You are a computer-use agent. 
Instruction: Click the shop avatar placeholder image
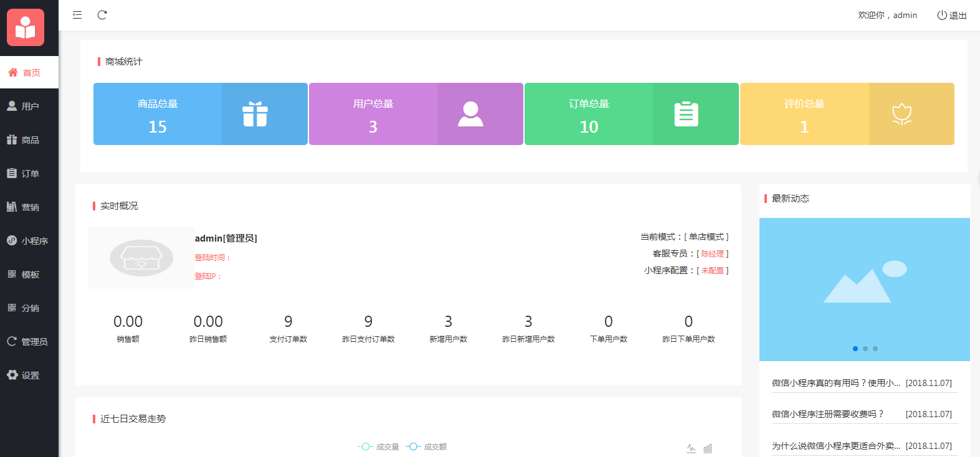click(141, 258)
